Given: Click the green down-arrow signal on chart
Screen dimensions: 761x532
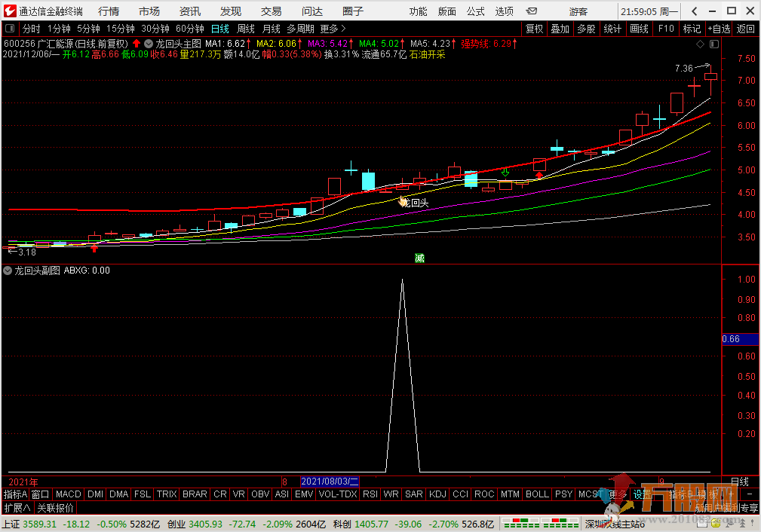Looking at the screenshot, I should pyautogui.click(x=505, y=172).
